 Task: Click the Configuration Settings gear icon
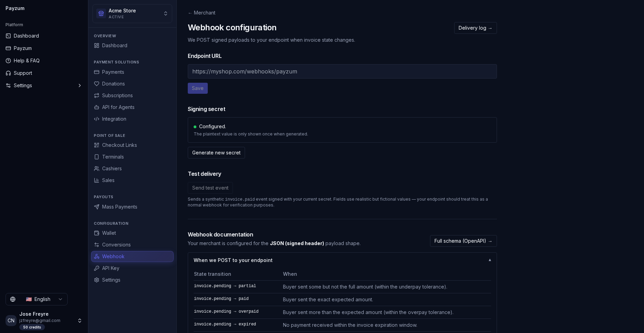pos(97,280)
